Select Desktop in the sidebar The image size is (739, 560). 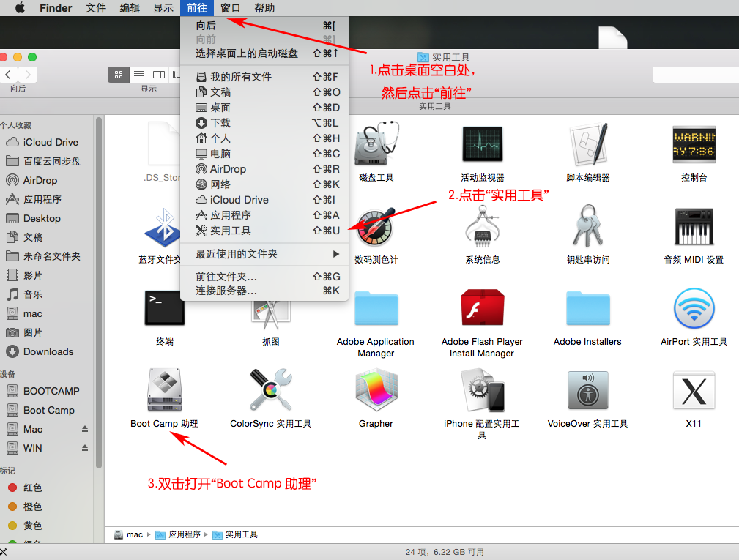(47, 219)
